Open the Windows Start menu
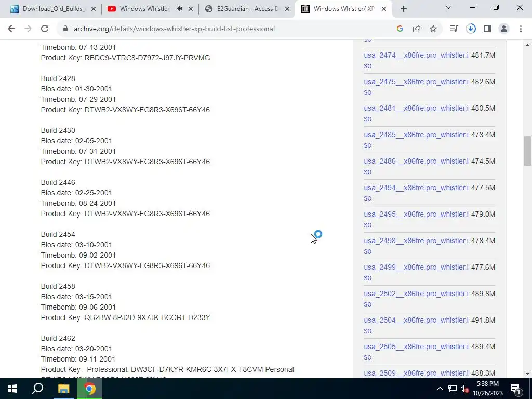The height and width of the screenshot is (399, 532). 12,389
